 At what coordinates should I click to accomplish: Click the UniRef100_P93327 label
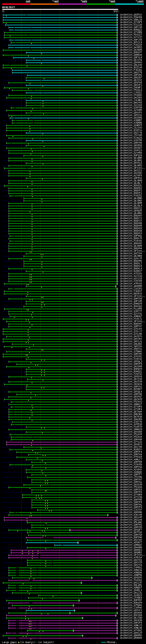[x=131, y=35]
